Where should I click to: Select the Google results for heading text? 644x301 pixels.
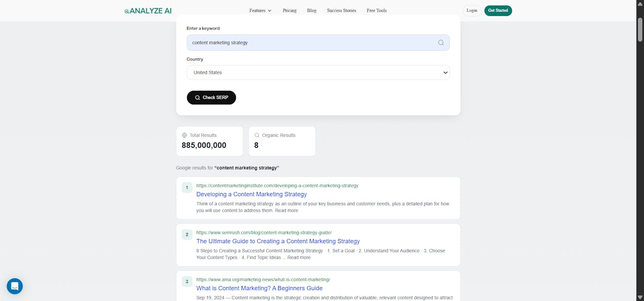coord(228,168)
